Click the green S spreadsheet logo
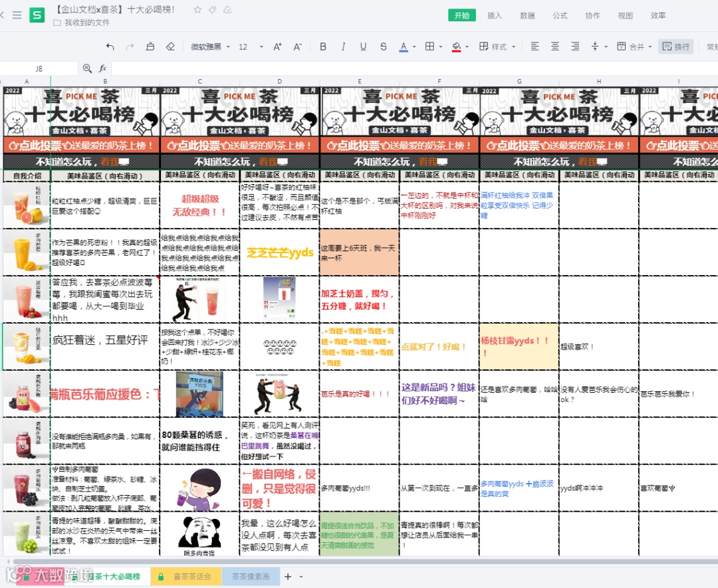The width and height of the screenshot is (718, 588). (x=37, y=15)
